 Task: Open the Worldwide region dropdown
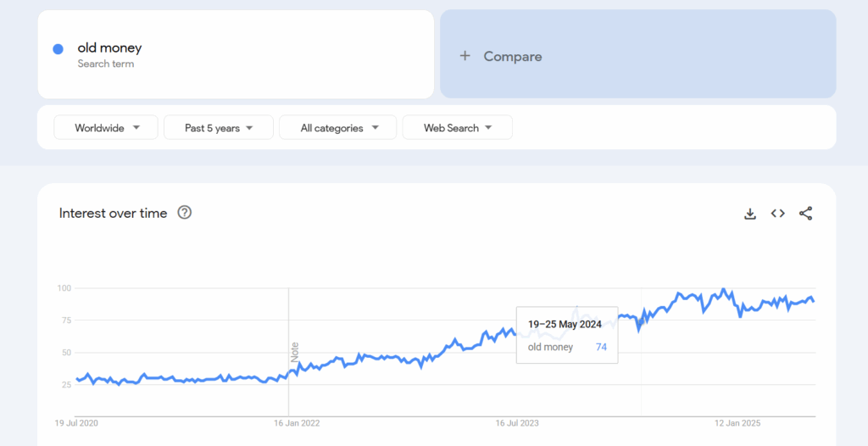106,128
